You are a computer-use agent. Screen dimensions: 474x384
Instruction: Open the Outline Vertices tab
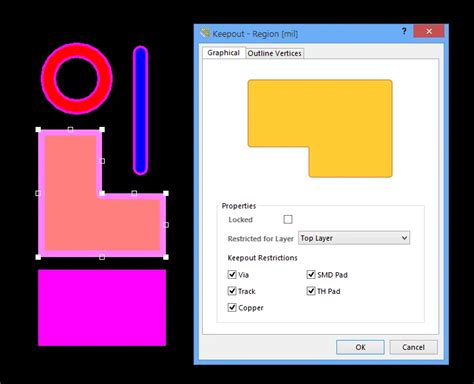tap(274, 53)
